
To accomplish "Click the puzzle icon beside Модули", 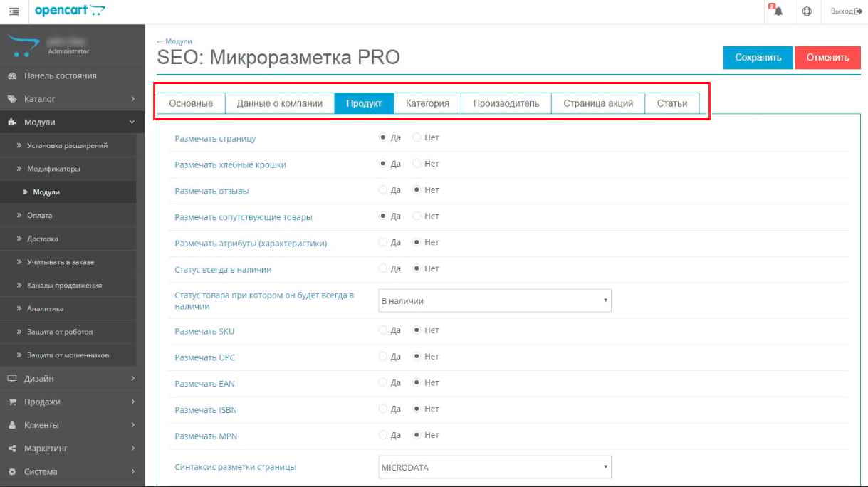I will pyautogui.click(x=12, y=122).
